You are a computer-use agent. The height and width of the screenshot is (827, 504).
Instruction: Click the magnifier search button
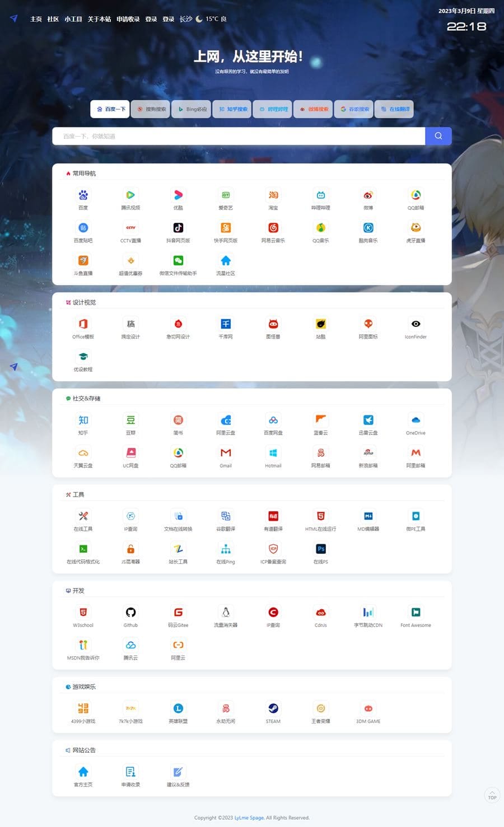438,136
